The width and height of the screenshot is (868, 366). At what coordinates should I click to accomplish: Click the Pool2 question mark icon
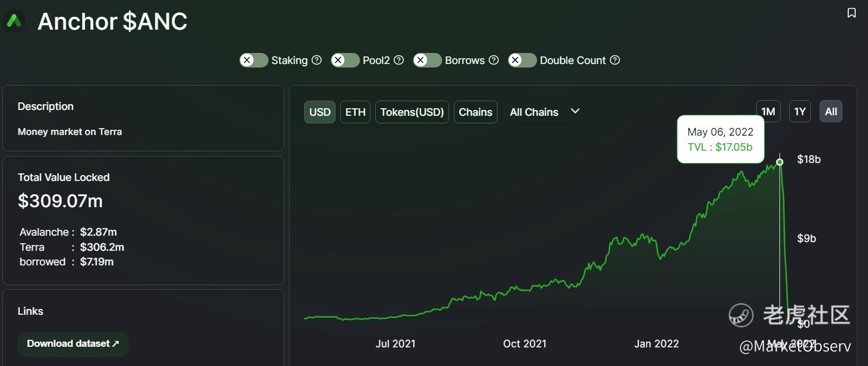click(x=399, y=60)
